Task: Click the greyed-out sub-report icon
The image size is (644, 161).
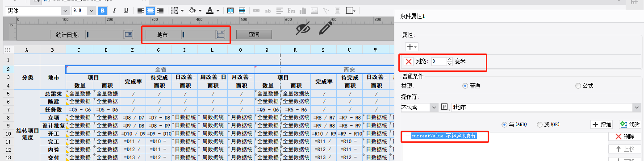Action: (x=338, y=10)
